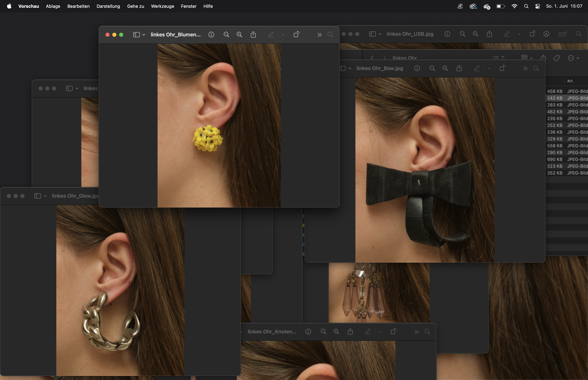The height and width of the screenshot is (380, 588).
Task: Share the Blumen image via share icon
Action: [x=253, y=35]
